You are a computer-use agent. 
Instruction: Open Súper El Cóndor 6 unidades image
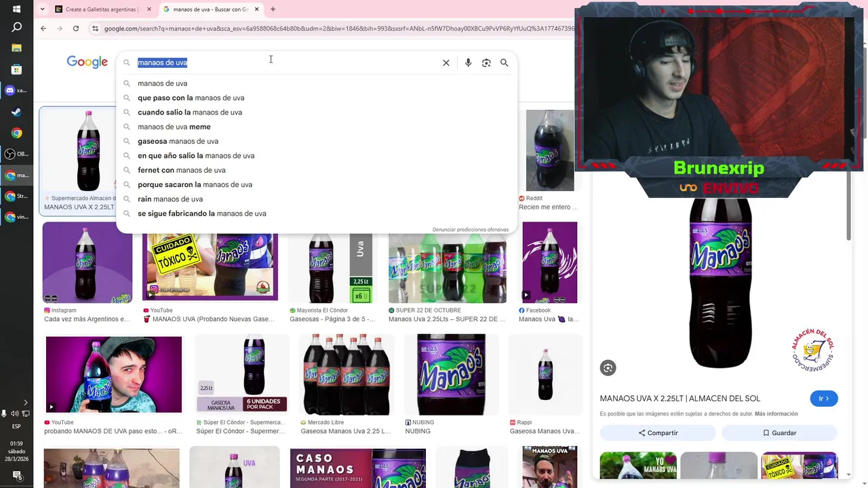coord(242,374)
